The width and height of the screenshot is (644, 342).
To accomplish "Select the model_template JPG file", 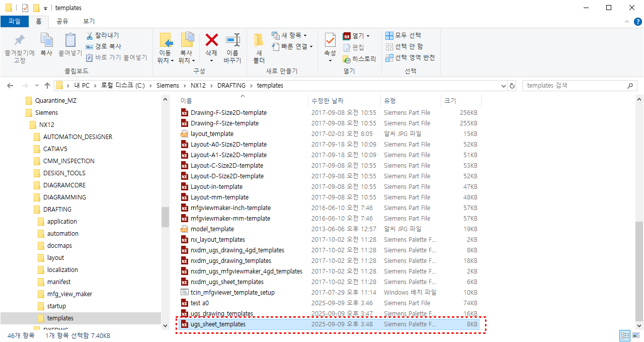I will (207, 229).
